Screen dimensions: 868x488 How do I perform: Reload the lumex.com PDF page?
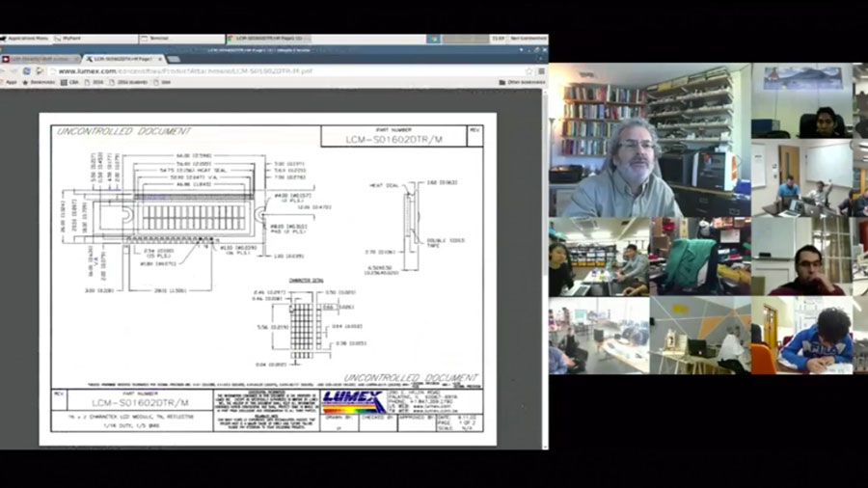27,70
